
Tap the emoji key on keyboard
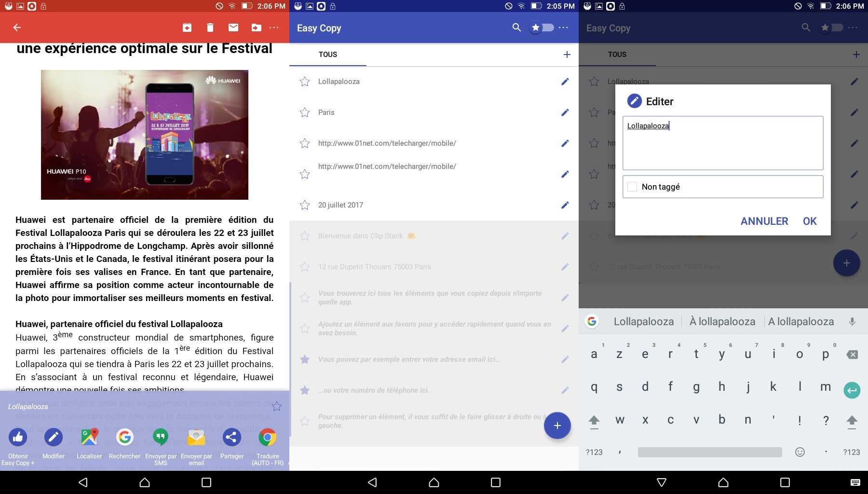[x=800, y=452]
